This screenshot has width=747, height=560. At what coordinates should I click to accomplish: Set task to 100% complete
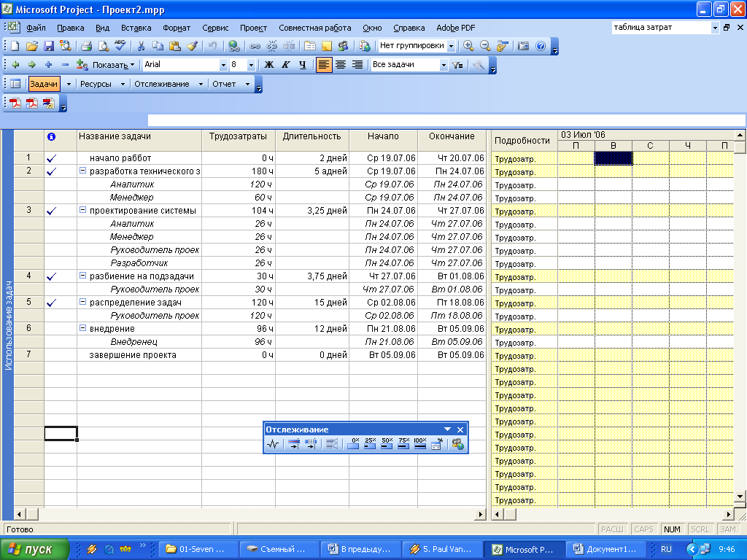419,444
